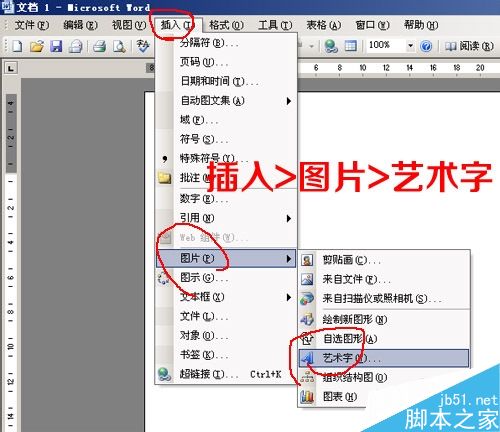Click the New Blank Document icon
The width and height of the screenshot is (500, 432).
click(17, 46)
